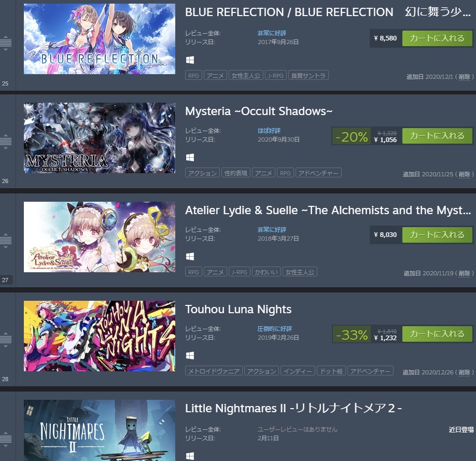Add Touhou Luna Nights to cart
Image resolution: width=476 pixels, height=461 pixels.
[437, 334]
